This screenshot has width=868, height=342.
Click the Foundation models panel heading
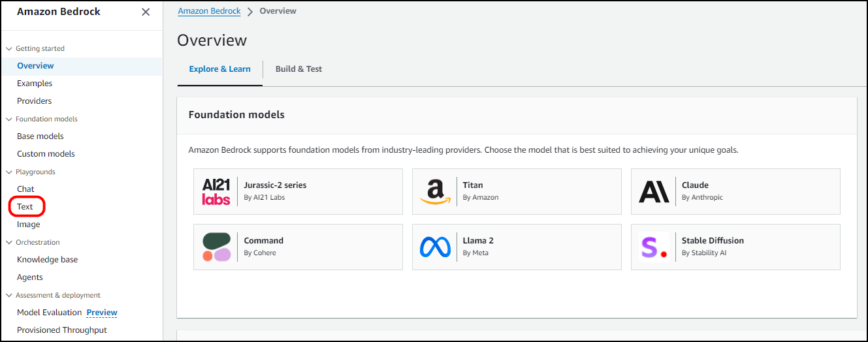point(236,115)
